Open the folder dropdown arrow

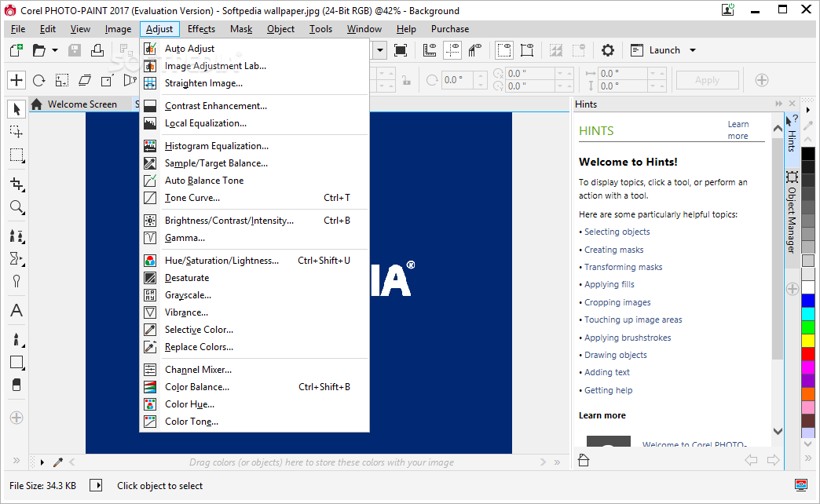coord(55,50)
